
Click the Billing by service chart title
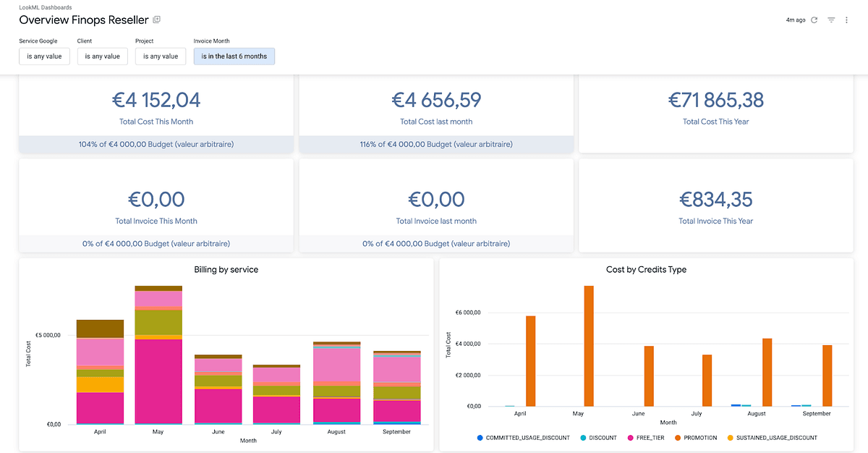point(226,270)
